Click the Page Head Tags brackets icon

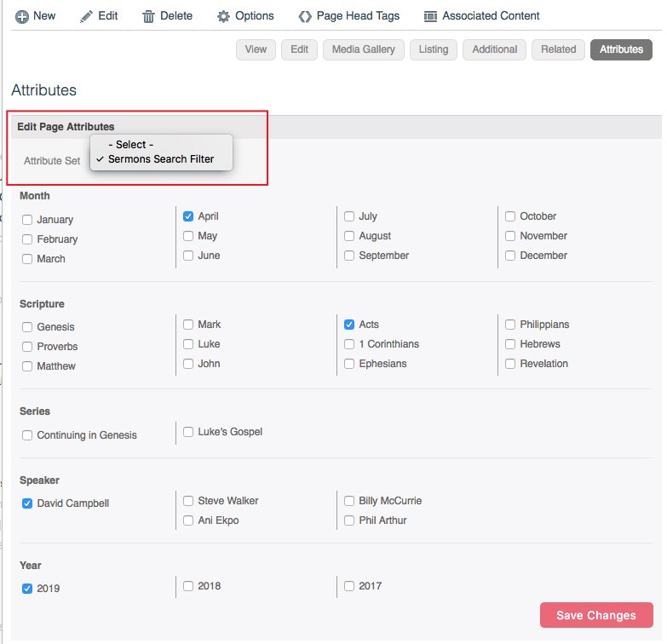[x=305, y=16]
